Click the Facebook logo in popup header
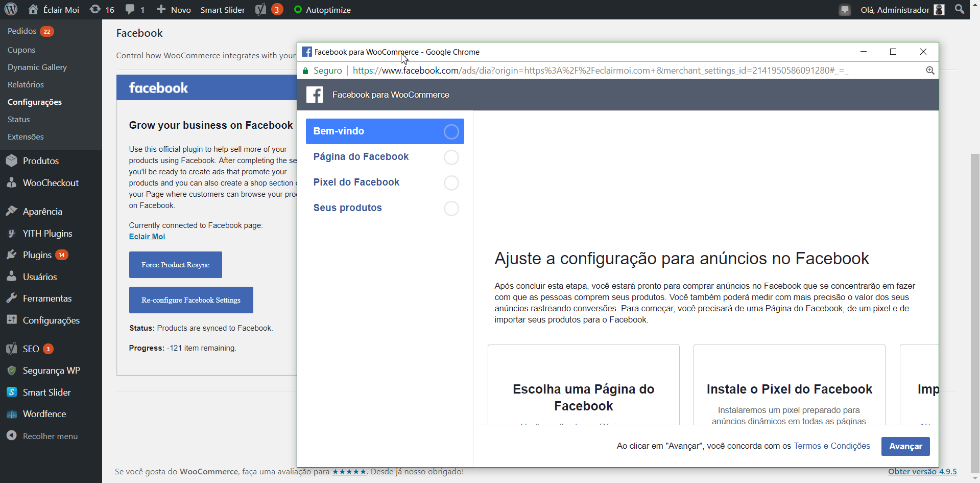This screenshot has height=483, width=980. tap(315, 95)
